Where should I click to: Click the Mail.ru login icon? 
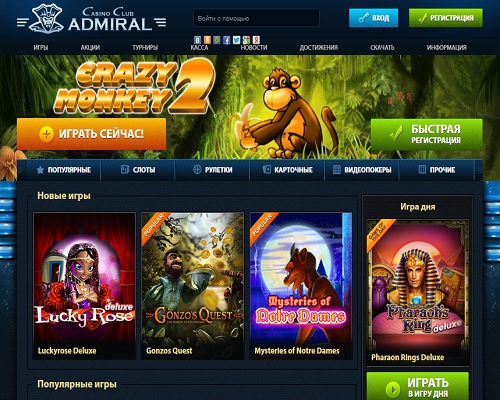click(217, 40)
